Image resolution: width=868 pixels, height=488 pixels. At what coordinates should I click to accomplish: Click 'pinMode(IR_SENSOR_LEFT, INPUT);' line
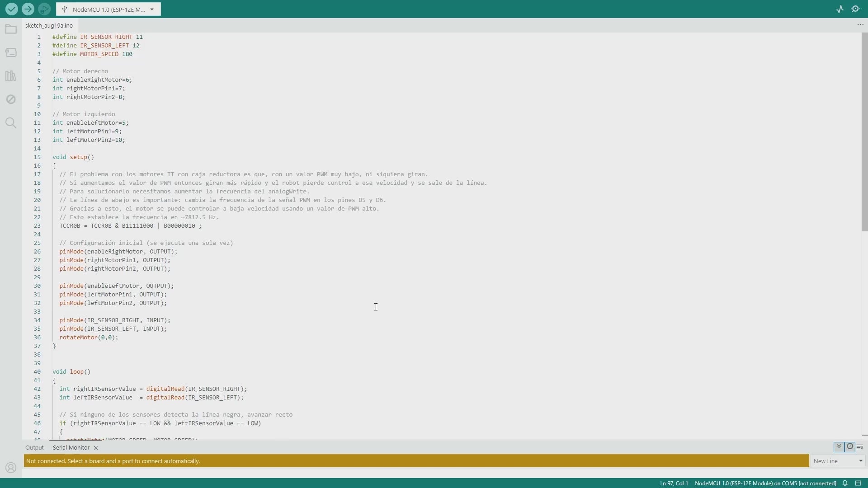(113, 329)
